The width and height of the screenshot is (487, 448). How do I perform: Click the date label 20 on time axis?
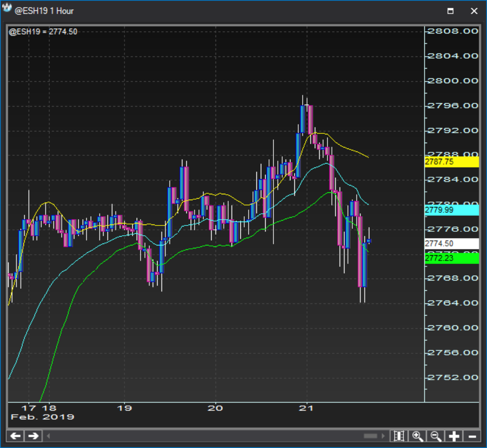(215, 408)
